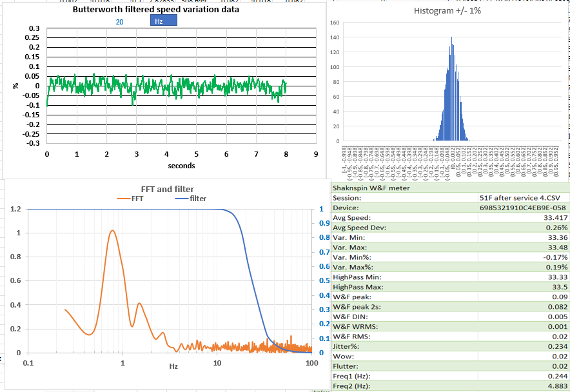Click the W&F peak 2s: label
Screen dimensions: 570x392
pos(357,307)
